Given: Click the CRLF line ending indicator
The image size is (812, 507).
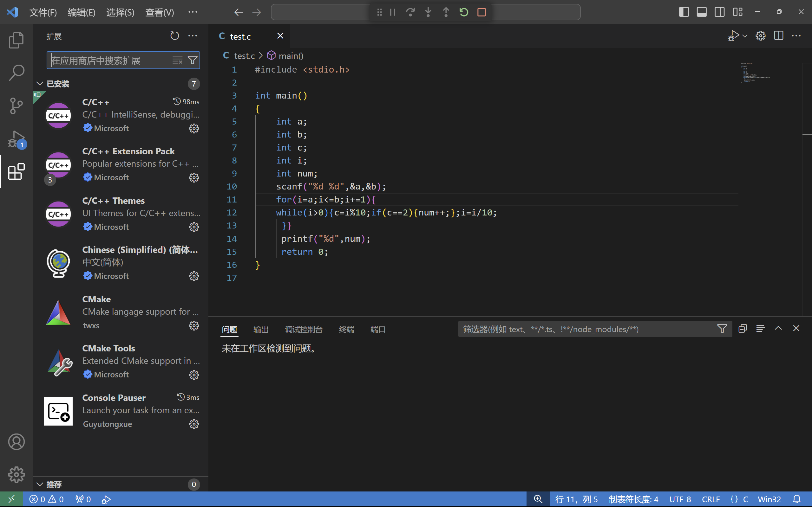Looking at the screenshot, I should coord(710,499).
